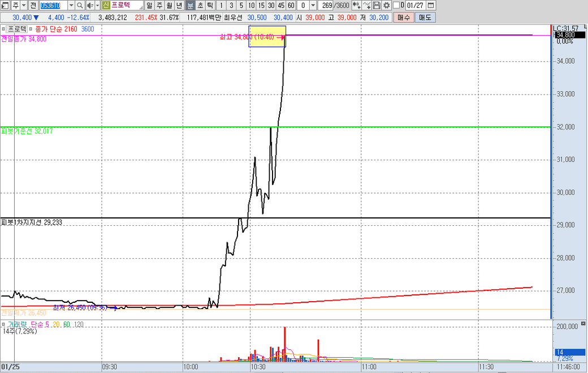This screenshot has height=373, width=588.
Task: Click the blue vertical chart scroll bar at right
Action: pyautogui.click(x=550, y=192)
